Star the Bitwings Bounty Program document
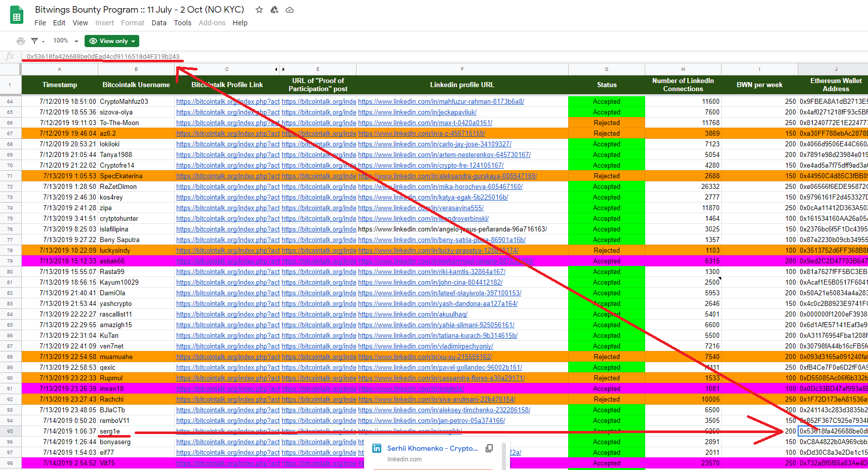The width and height of the screenshot is (868, 470). pos(259,10)
